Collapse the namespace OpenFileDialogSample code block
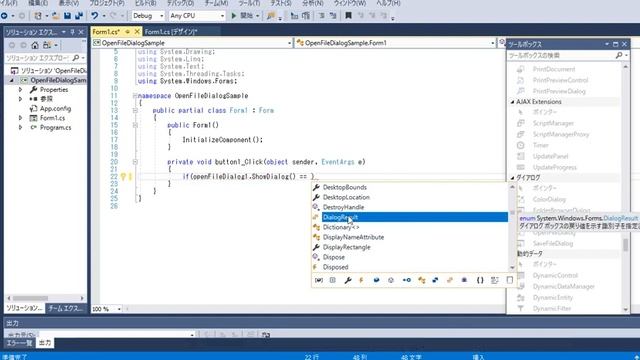The height and width of the screenshot is (360, 640). pyautogui.click(x=135, y=96)
